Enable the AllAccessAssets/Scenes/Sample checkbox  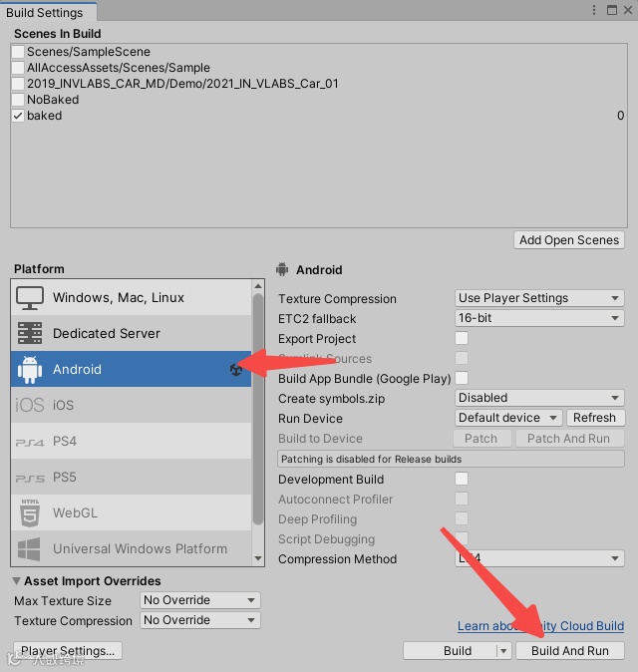[18, 68]
